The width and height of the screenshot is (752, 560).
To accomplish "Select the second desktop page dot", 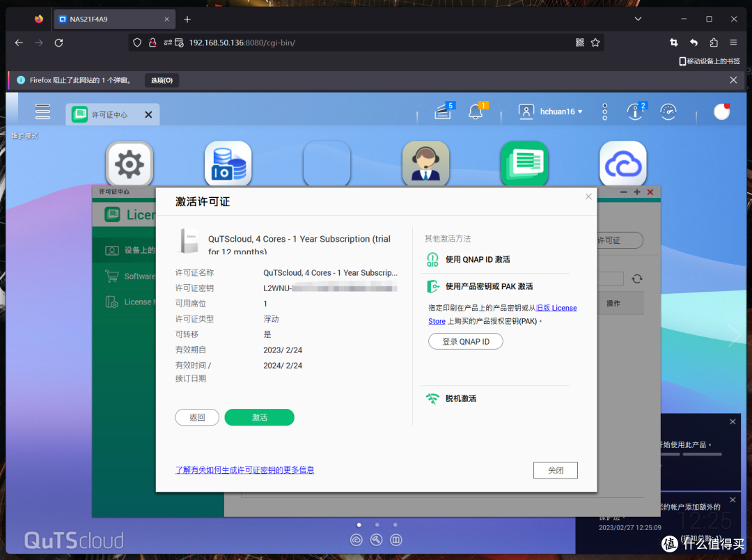I will point(377,524).
